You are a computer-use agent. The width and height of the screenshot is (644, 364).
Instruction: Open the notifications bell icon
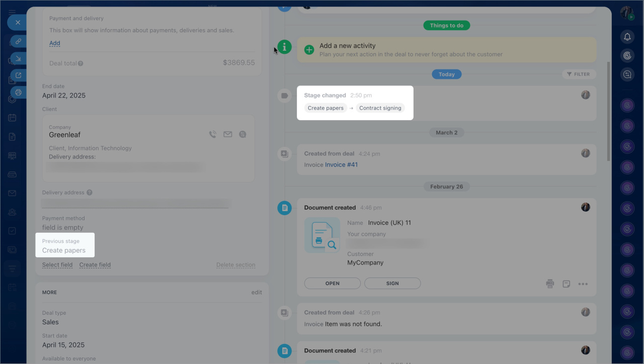tap(627, 37)
